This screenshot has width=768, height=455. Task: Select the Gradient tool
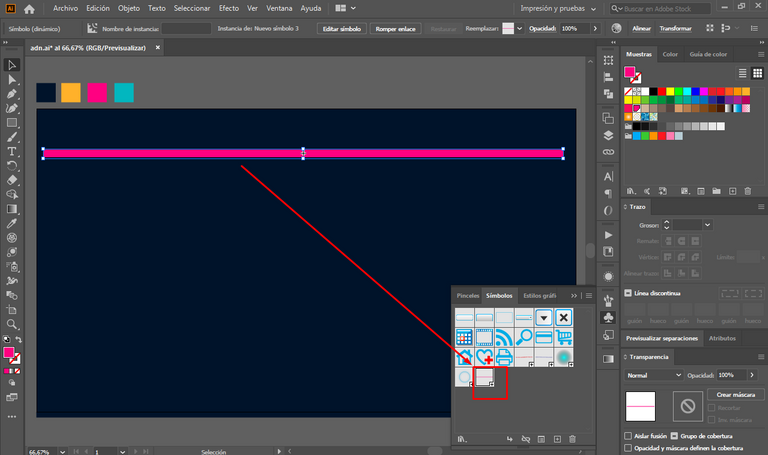(12, 209)
